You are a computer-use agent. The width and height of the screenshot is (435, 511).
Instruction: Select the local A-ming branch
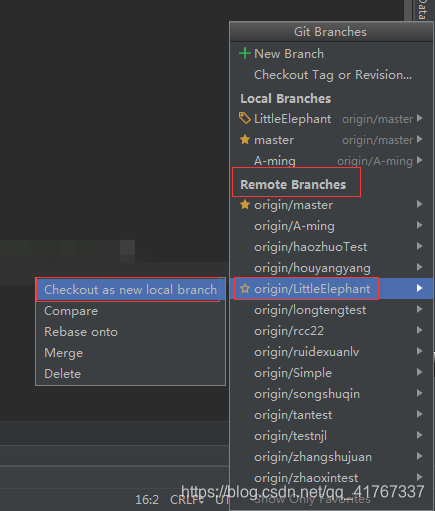(331, 160)
